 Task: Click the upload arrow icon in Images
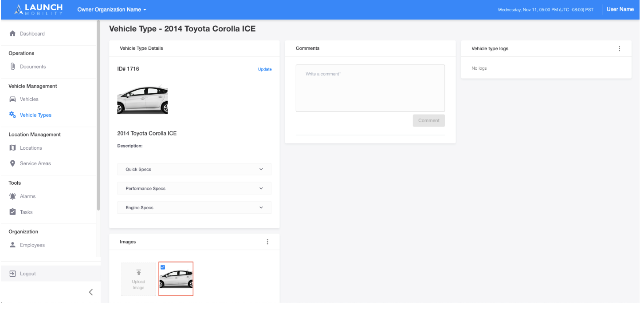pos(138,272)
